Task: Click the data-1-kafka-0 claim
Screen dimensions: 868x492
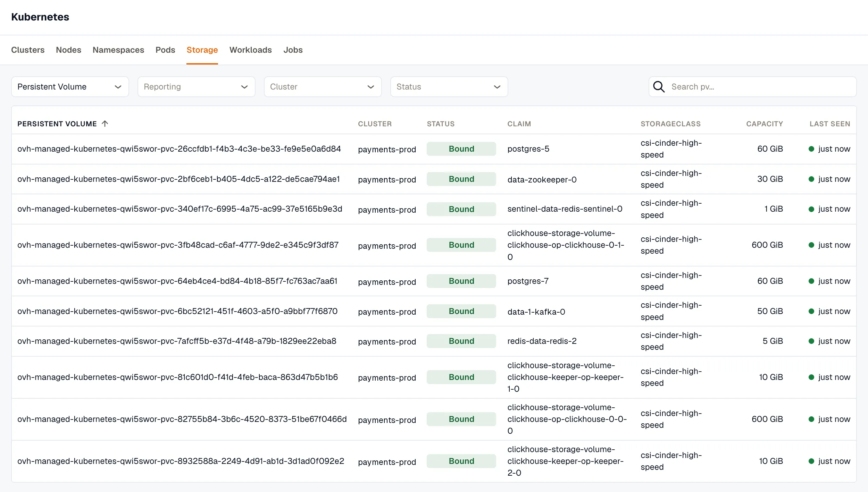Action: (x=536, y=312)
